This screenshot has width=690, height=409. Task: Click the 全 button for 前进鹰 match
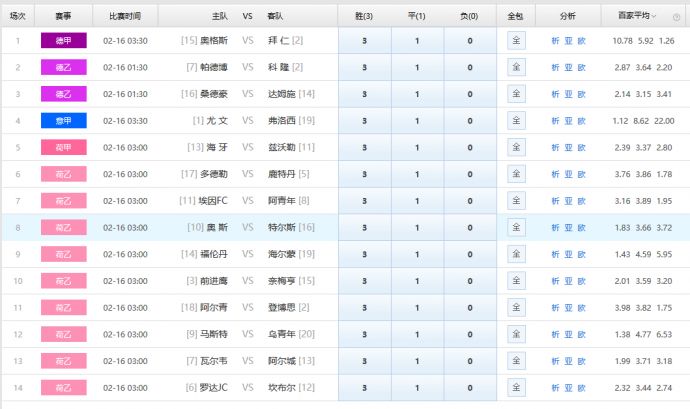pos(516,281)
